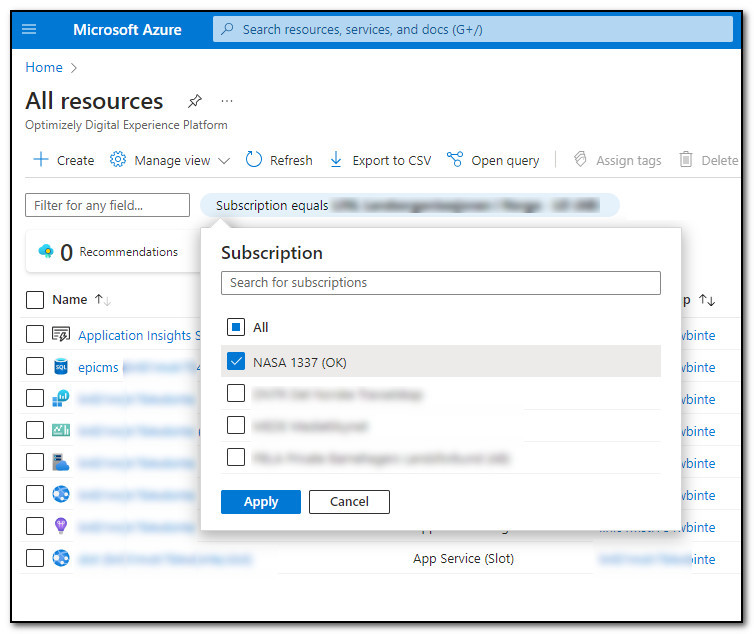Focus the Filter for any field box
Viewport: 754px width, 634px height.
107,205
